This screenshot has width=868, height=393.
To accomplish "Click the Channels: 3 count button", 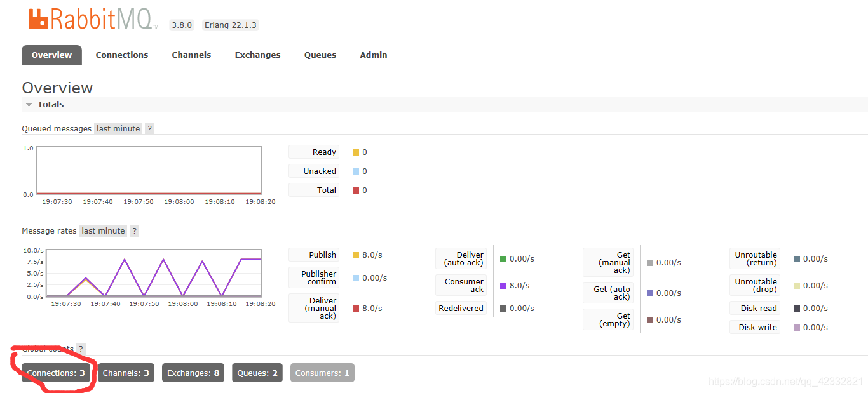I will coord(126,373).
